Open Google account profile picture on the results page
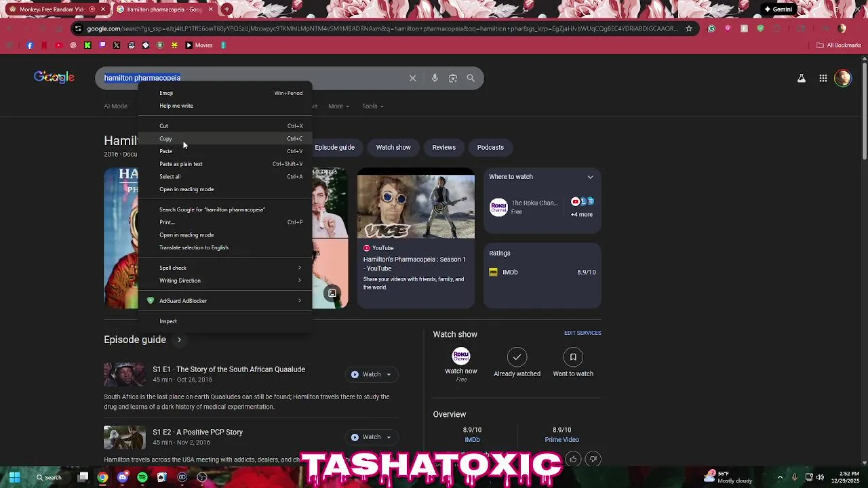 coord(843,78)
